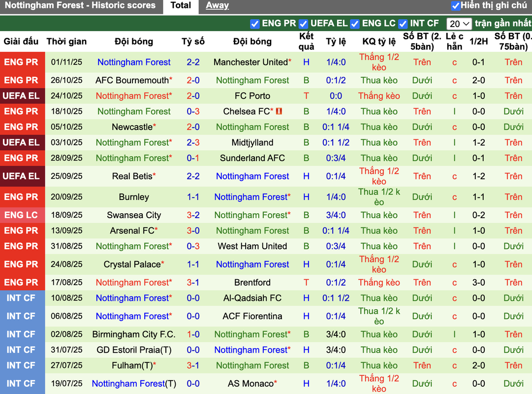This screenshot has width=532, height=394.
Task: Click Thắng kèo result in Brentford row
Action: click(379, 283)
